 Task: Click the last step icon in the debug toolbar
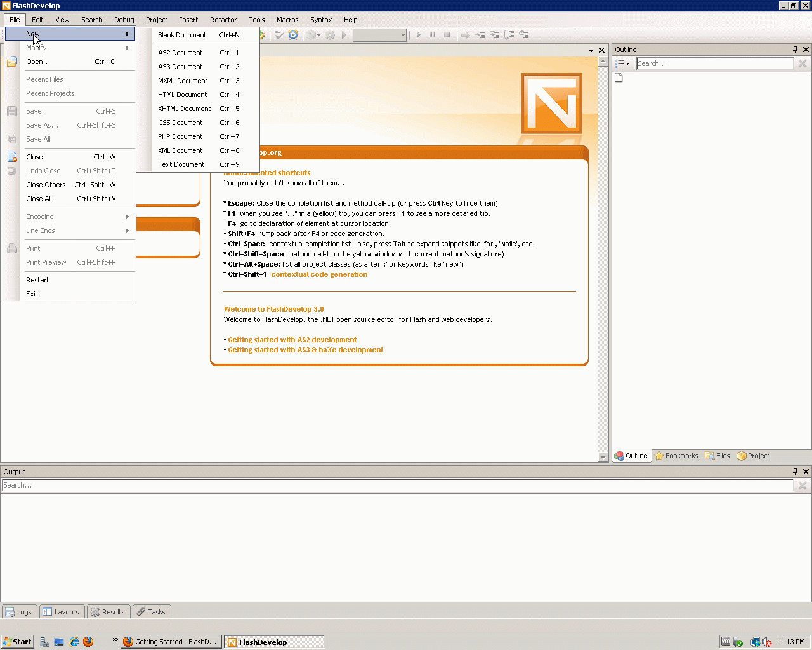pos(524,35)
